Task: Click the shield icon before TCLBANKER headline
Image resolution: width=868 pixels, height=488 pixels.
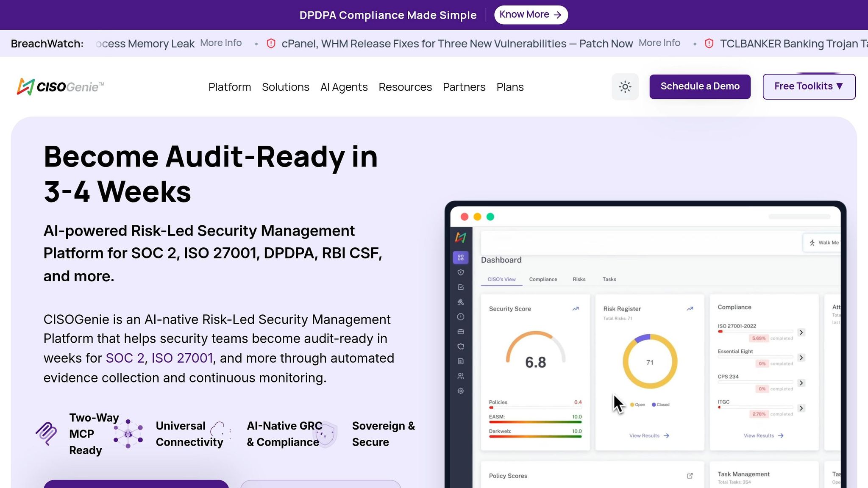Action: pyautogui.click(x=709, y=44)
